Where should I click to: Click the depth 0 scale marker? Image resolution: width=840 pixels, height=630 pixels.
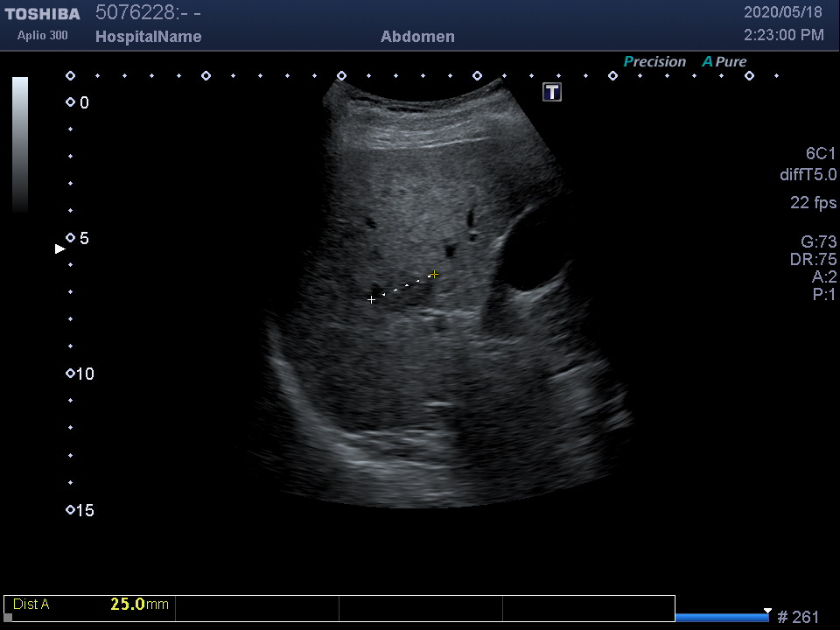71,102
